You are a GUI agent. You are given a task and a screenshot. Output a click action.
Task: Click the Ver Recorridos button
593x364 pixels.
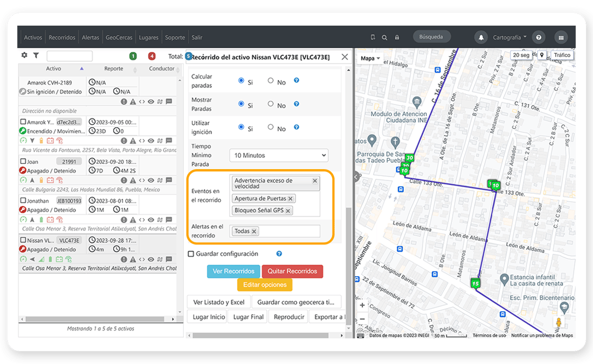click(233, 271)
